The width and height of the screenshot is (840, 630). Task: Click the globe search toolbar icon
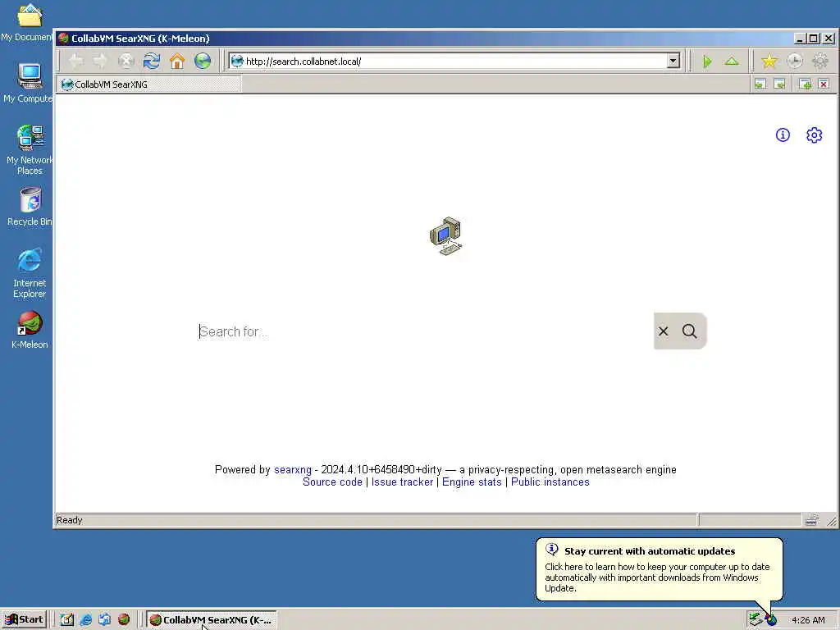pyautogui.click(x=203, y=61)
